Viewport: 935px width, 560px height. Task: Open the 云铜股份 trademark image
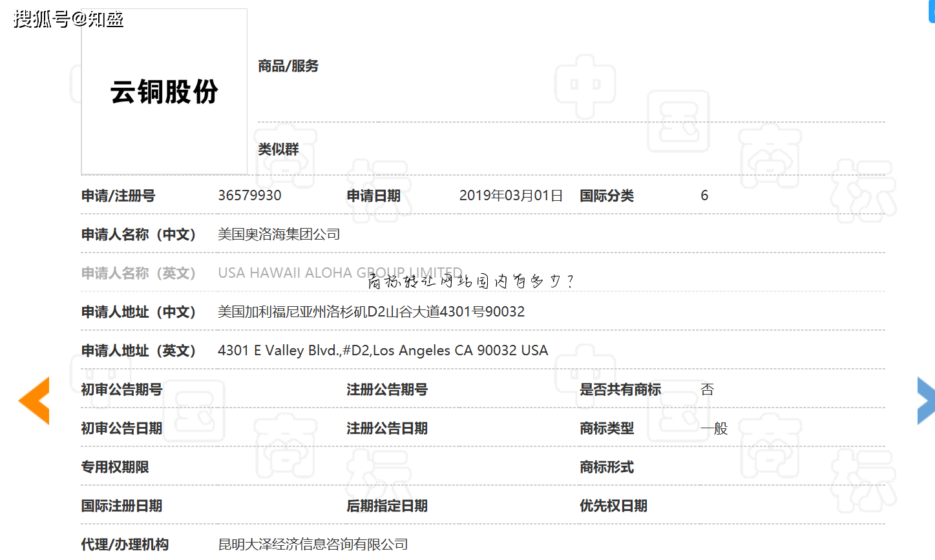pos(164,92)
